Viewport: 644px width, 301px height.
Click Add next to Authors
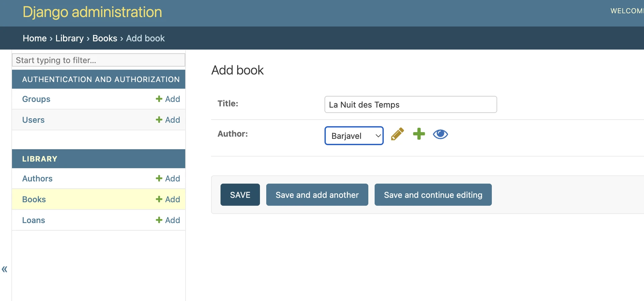click(x=168, y=179)
